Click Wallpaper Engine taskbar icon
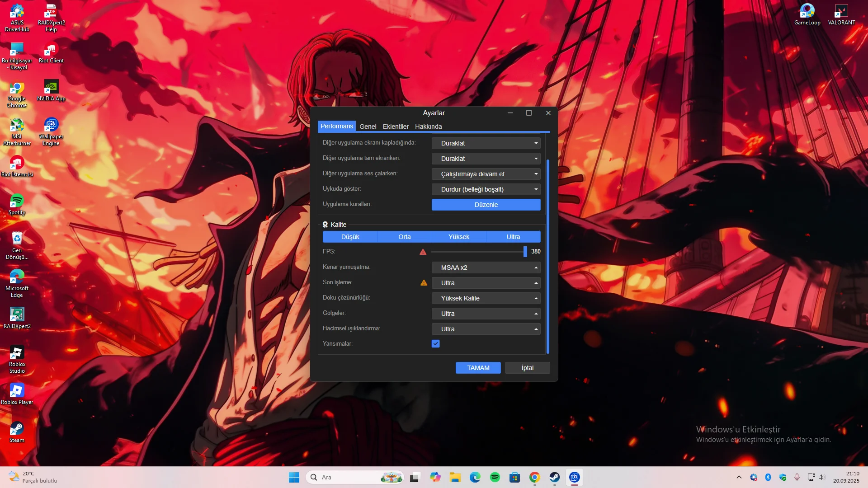The image size is (868, 488). 574,477
